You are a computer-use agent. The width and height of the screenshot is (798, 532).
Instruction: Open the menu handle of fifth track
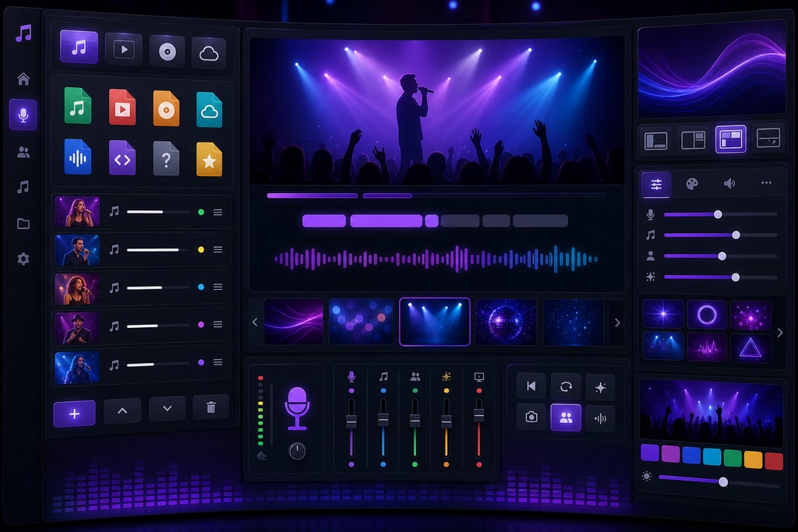[x=218, y=362]
